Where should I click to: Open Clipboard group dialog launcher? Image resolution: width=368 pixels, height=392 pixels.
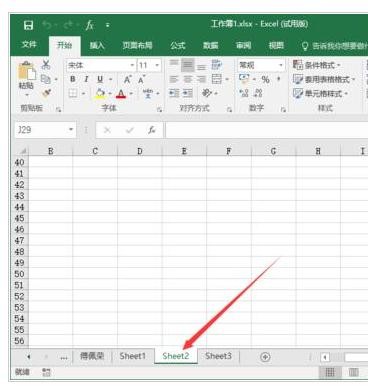pyautogui.click(x=59, y=109)
